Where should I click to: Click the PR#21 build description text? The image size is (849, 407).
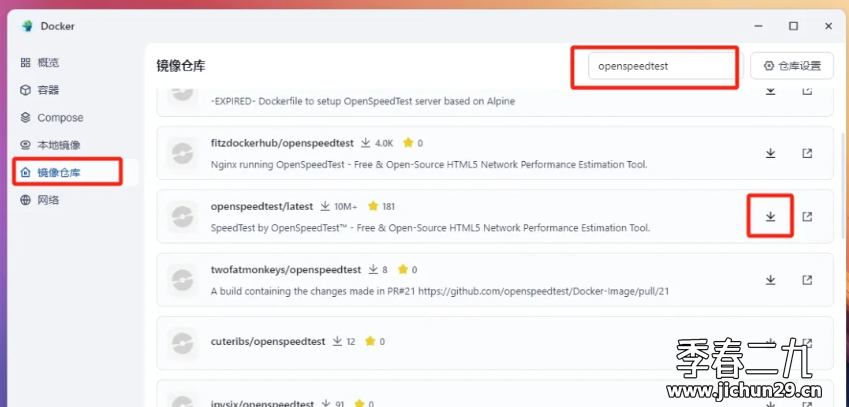coord(440,291)
